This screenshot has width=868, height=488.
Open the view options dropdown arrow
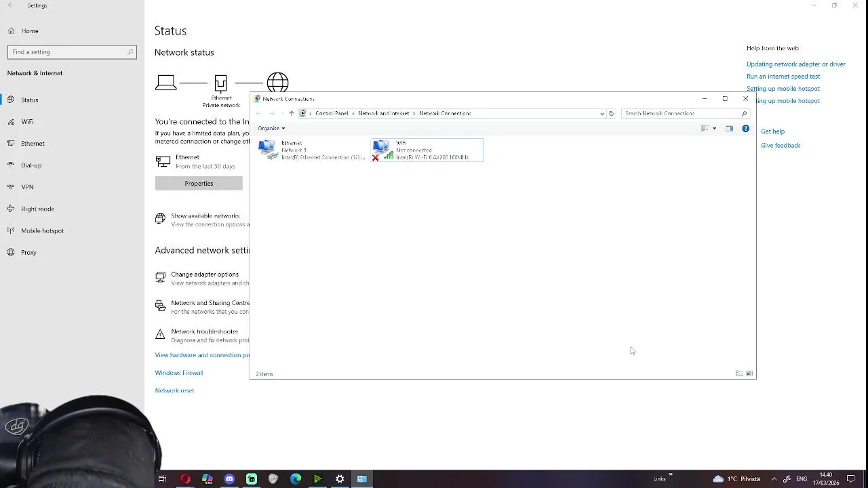pos(714,128)
